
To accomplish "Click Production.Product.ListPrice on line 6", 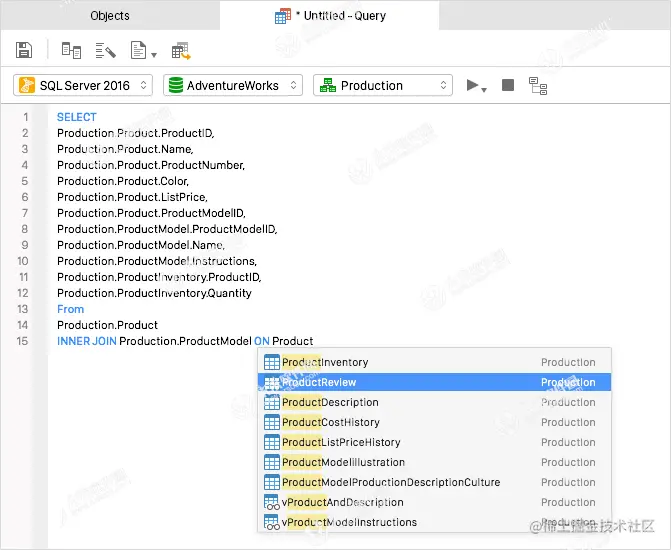I will tap(132, 197).
